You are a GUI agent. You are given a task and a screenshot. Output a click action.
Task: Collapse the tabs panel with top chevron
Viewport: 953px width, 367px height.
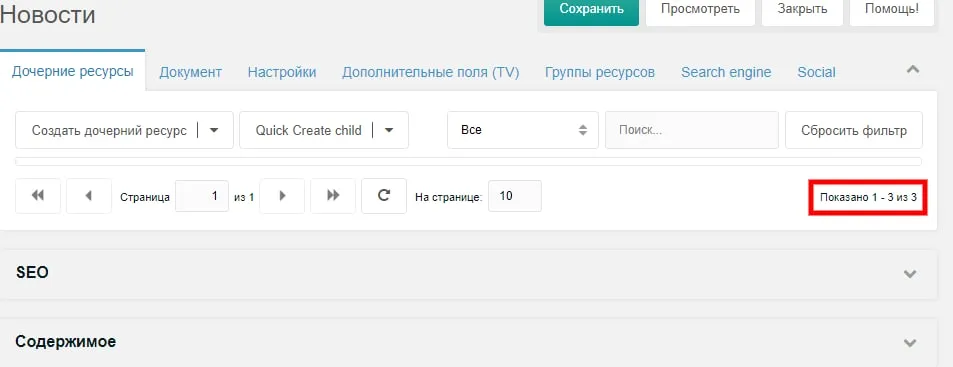(912, 69)
